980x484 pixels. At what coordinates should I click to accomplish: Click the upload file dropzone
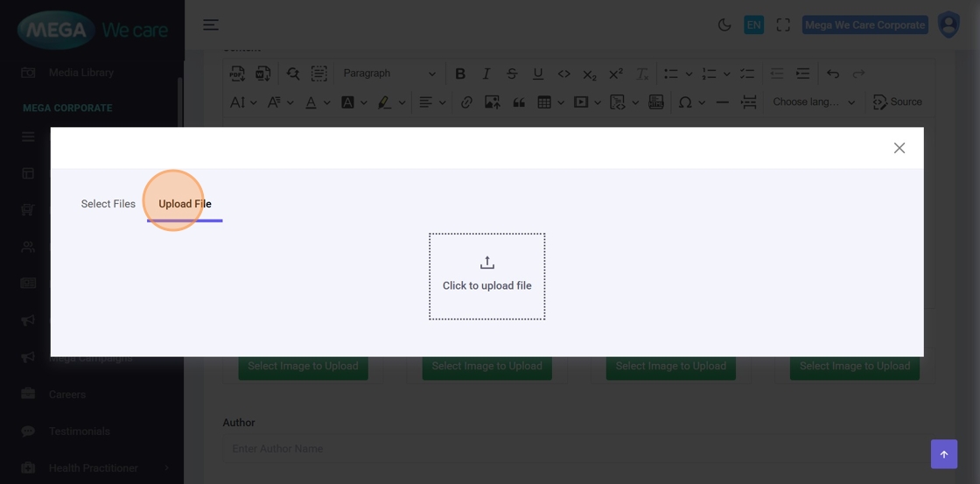pyautogui.click(x=486, y=276)
